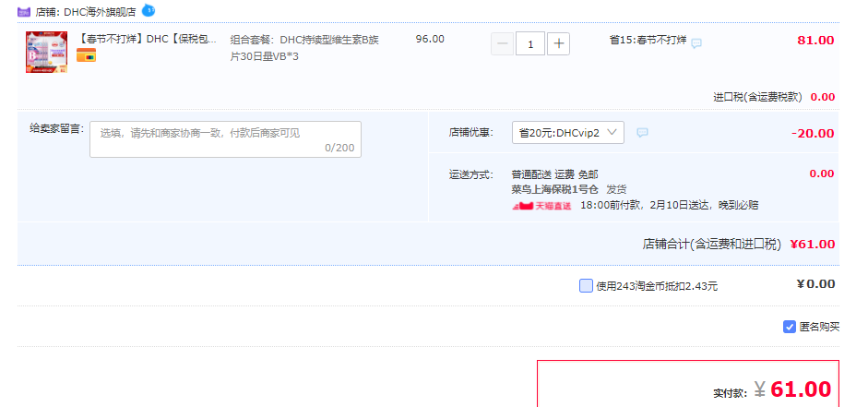The width and height of the screenshot is (868, 407).
Task: Open the 省20元:DHCvip2 store discount dropdown
Action: (568, 132)
